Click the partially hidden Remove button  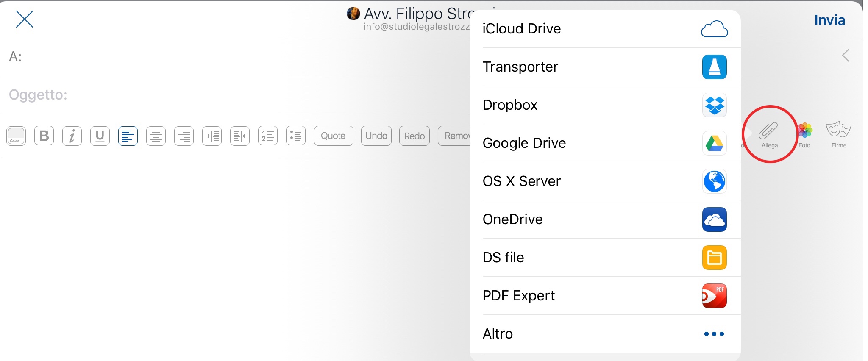point(454,136)
